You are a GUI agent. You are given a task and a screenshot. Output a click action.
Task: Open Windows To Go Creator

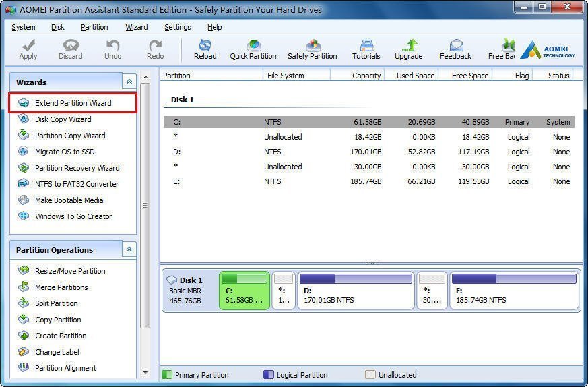click(73, 216)
